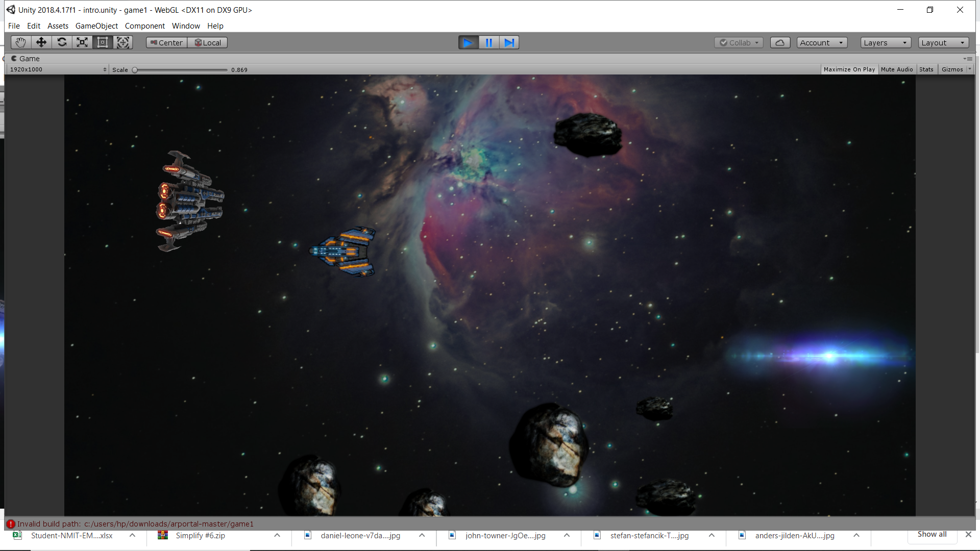This screenshot has width=980, height=551.
Task: Click the red error icon in status bar
Action: (x=11, y=524)
